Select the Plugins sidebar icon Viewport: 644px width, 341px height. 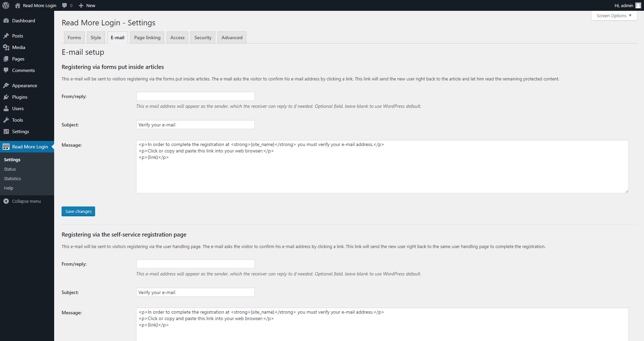click(x=7, y=97)
